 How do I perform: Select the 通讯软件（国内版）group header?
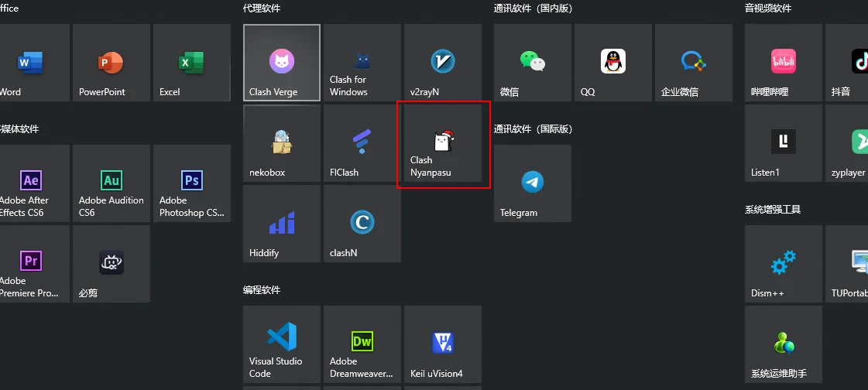[x=533, y=9]
